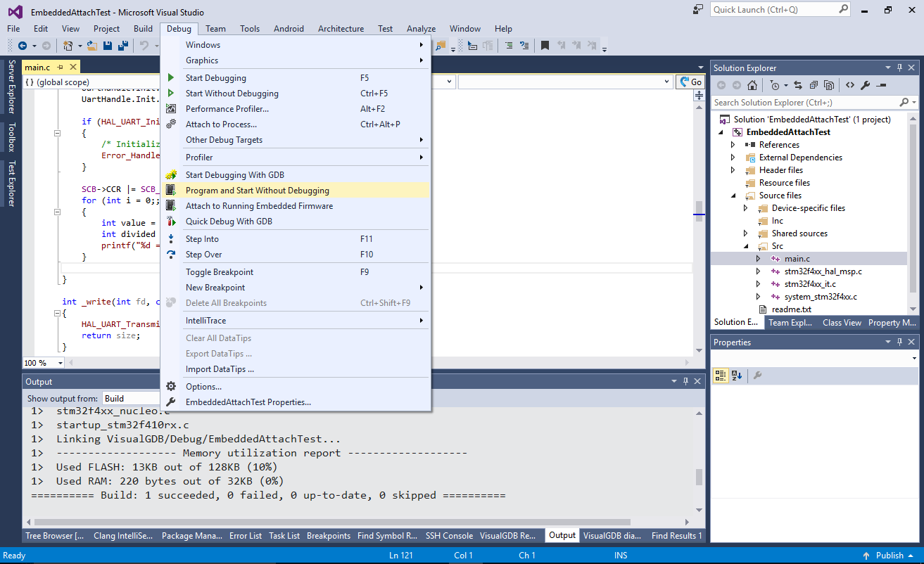924x564 pixels.
Task: Toggle Auto Hide pin on Properties panel
Action: 899,342
